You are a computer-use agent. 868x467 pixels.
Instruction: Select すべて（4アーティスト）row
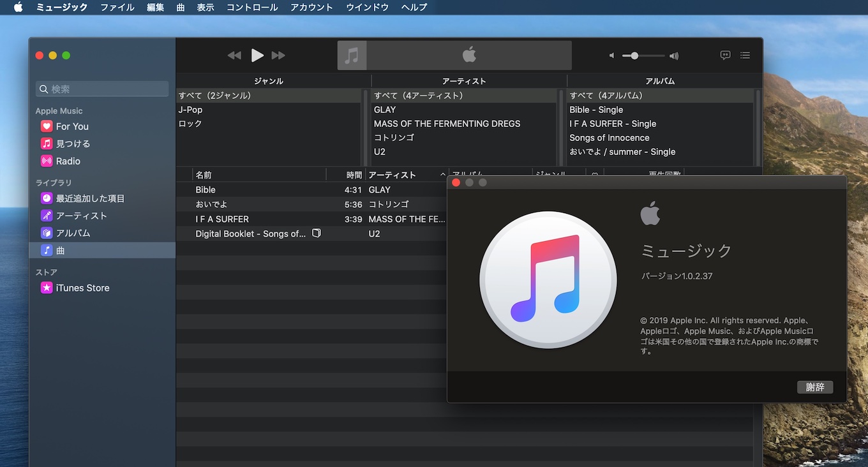pyautogui.click(x=464, y=96)
